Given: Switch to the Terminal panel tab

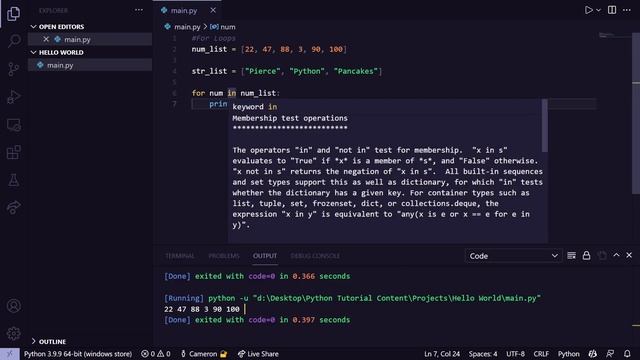Looking at the screenshot, I should 180,256.
